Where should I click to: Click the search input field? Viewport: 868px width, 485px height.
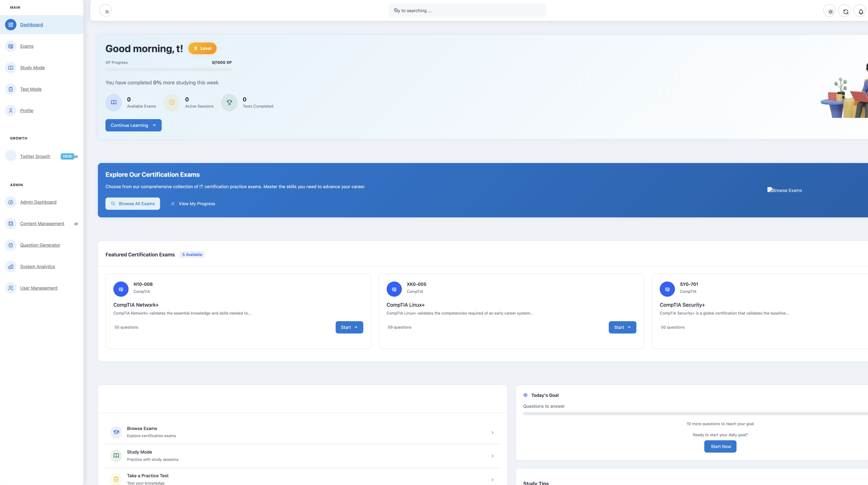467,10
